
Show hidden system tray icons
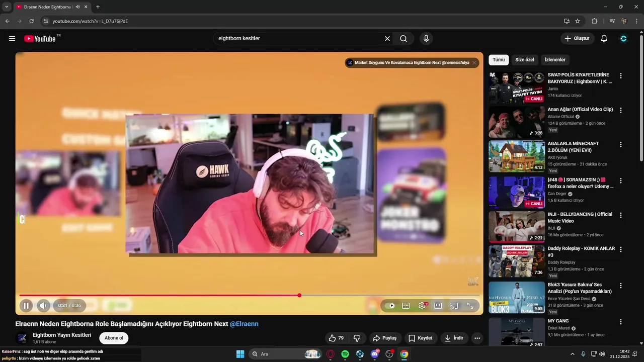tap(572, 354)
